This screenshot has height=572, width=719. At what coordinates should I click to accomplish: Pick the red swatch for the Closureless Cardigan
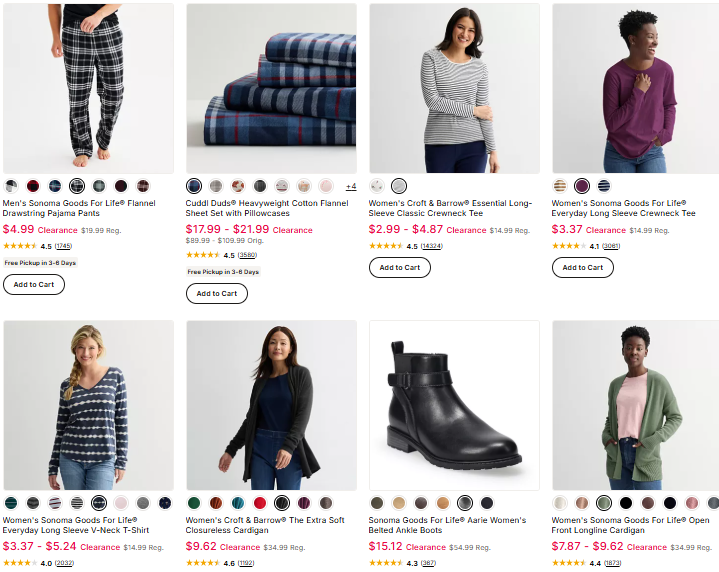(260, 502)
